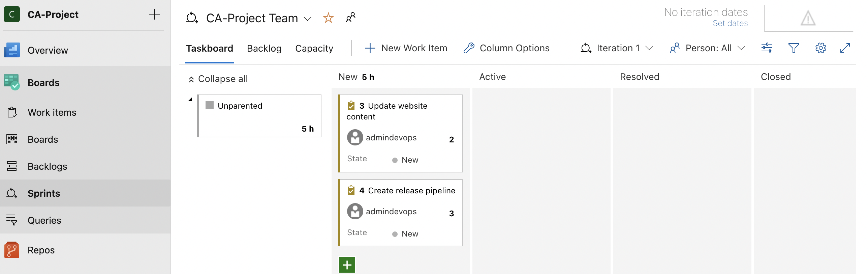
Task: Enter full screen mode with arrow icon
Action: tap(845, 48)
